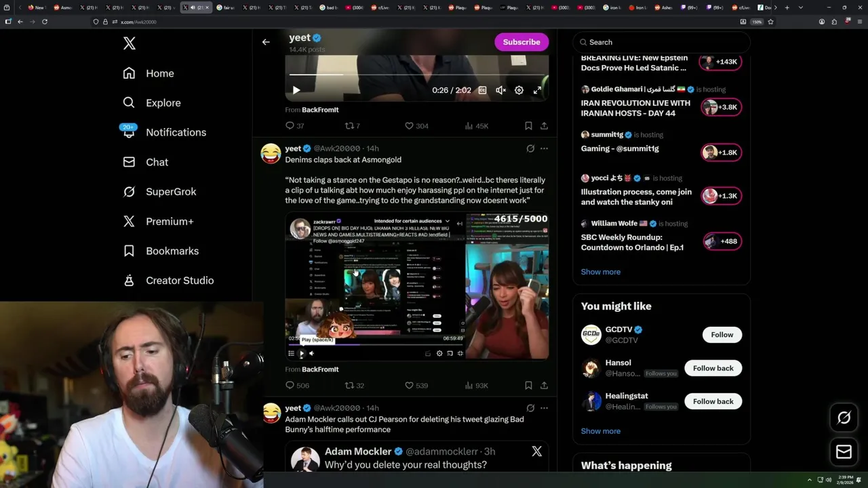Click the Search input field

[x=662, y=42]
